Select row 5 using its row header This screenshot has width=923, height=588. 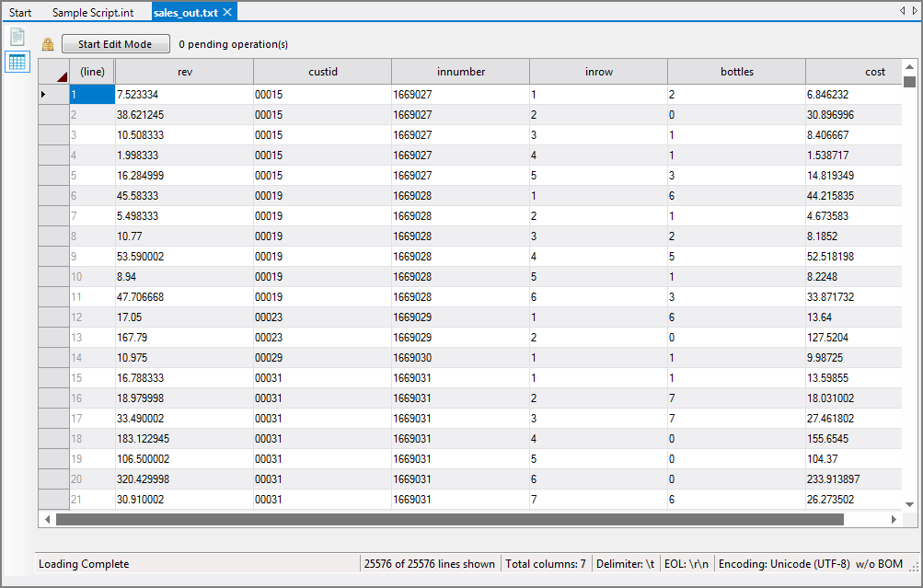(x=52, y=175)
